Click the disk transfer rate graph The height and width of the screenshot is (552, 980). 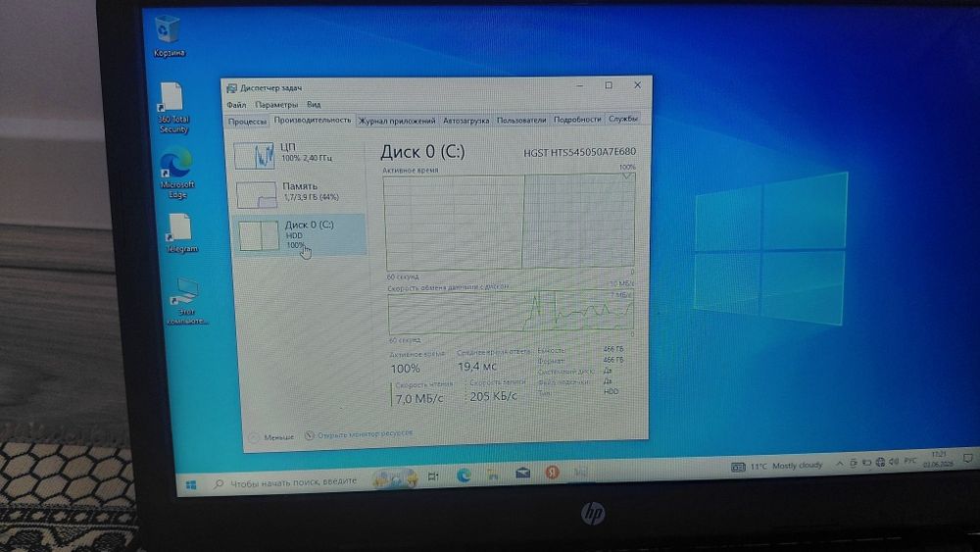510,312
